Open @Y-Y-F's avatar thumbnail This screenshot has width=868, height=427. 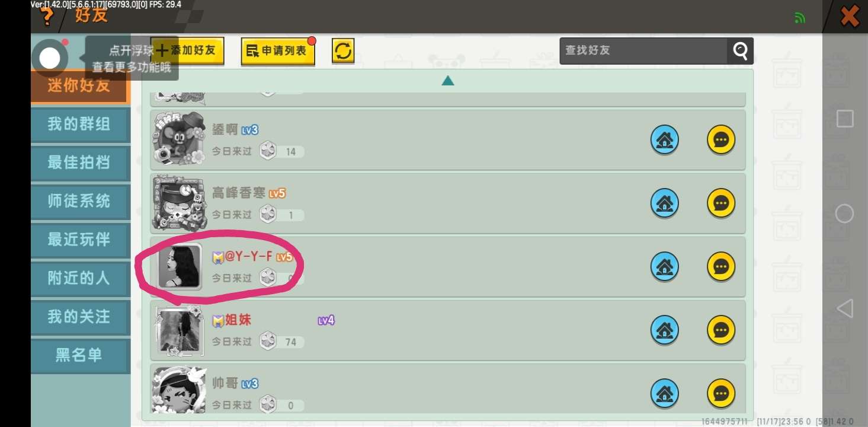pos(179,267)
